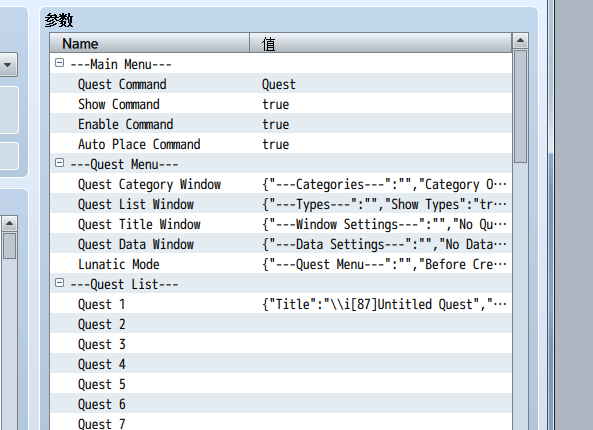Click the 值 column header

(380, 43)
